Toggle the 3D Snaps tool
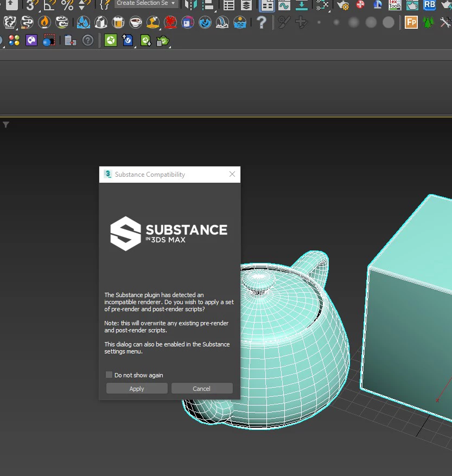452x476 pixels. coord(32,5)
